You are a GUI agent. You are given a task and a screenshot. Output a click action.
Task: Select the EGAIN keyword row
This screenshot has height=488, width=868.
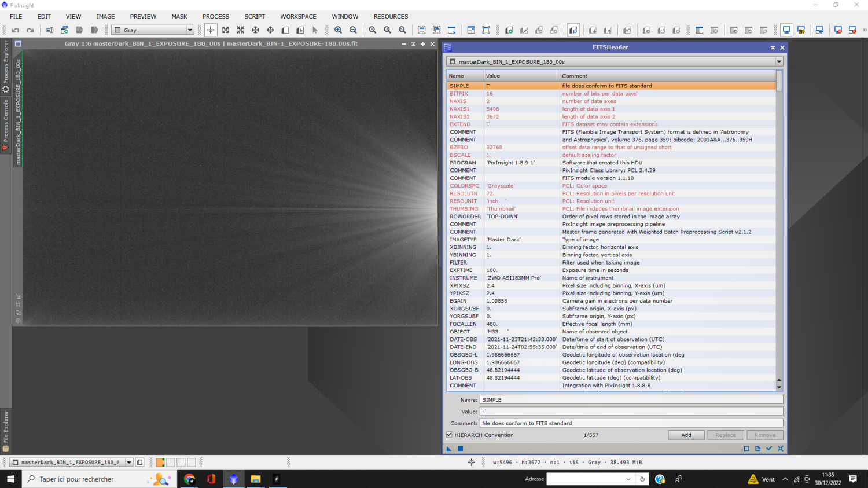(611, 301)
